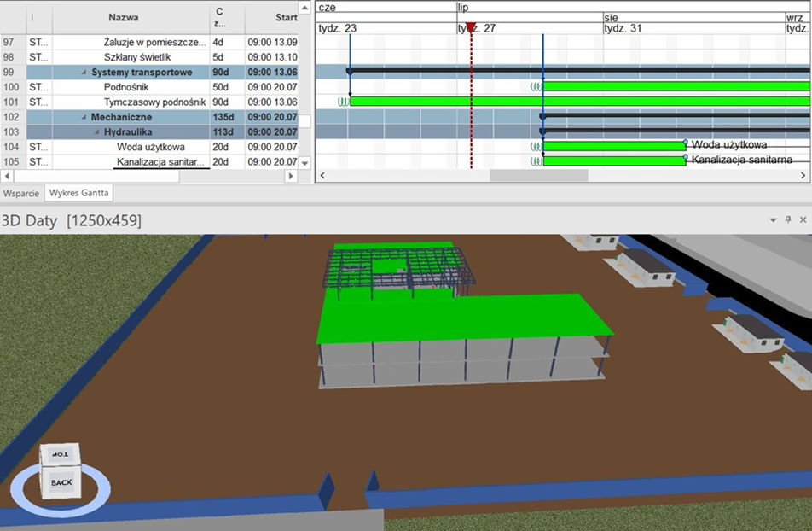The image size is (812, 531).
Task: Click the Start column header
Action: click(x=287, y=17)
